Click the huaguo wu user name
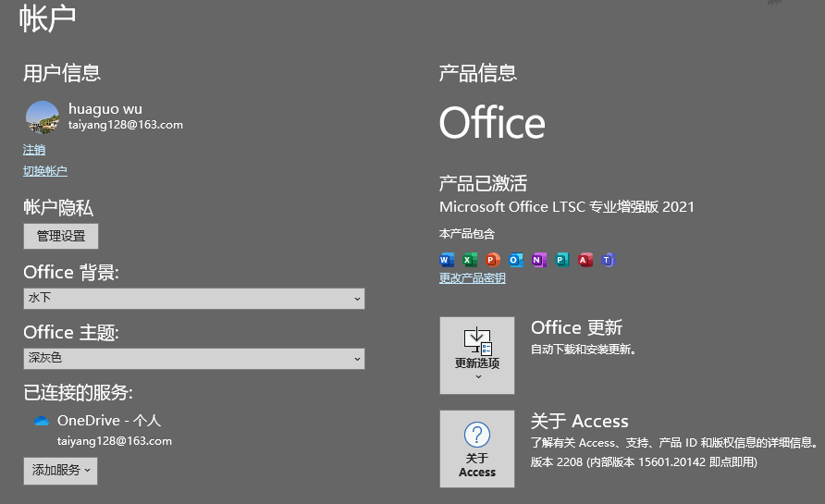The width and height of the screenshot is (825, 504). coord(105,109)
